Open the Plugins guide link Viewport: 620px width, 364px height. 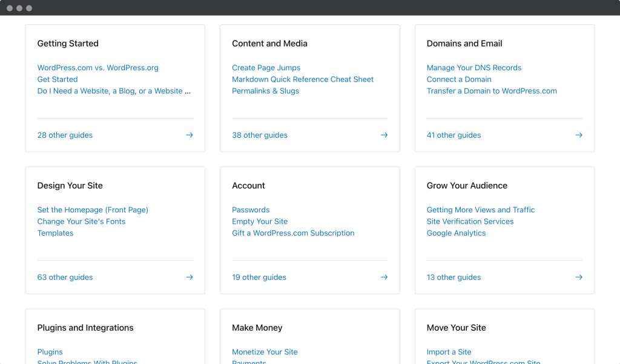[50, 352]
